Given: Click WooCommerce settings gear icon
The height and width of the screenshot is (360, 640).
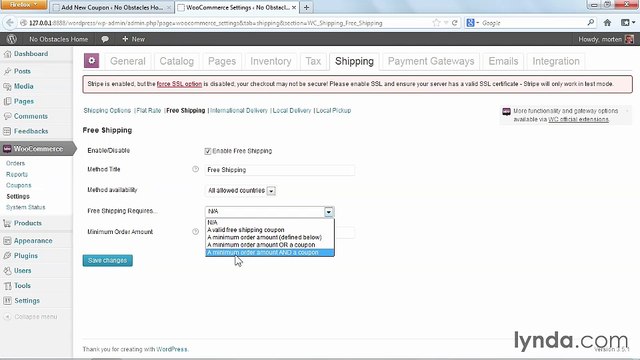Looking at the screenshot, I should (x=91, y=61).
